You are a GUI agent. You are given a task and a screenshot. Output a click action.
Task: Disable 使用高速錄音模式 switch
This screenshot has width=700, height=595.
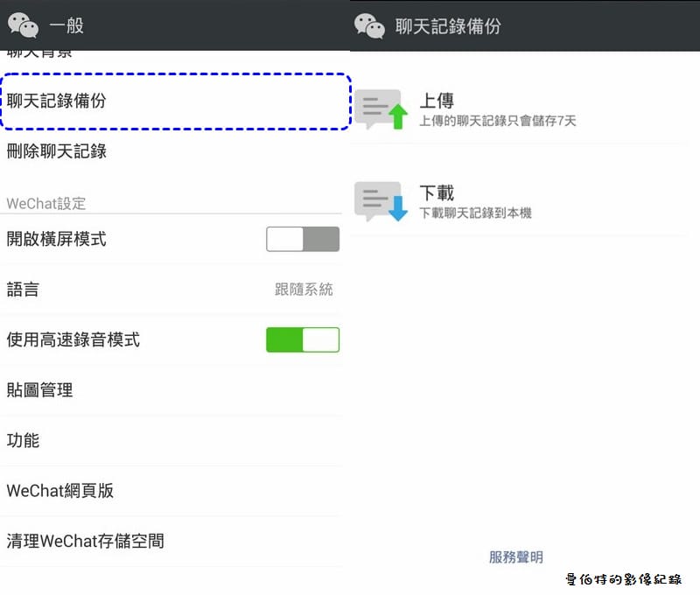click(303, 339)
